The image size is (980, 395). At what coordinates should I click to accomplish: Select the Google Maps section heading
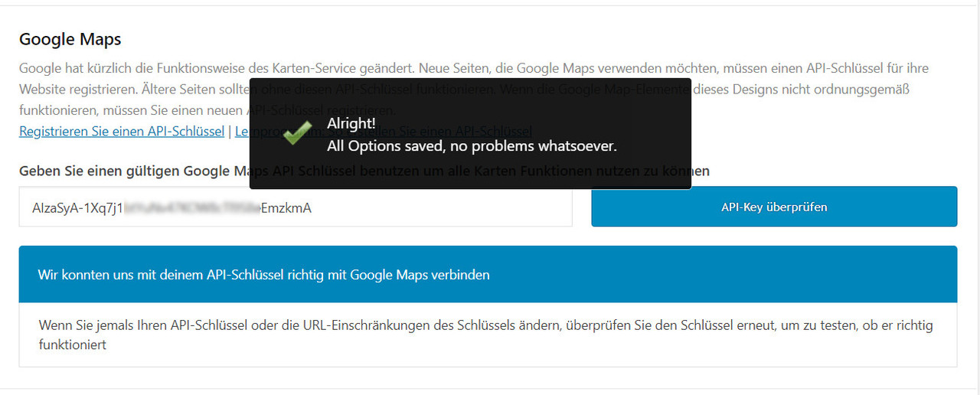pos(70,39)
